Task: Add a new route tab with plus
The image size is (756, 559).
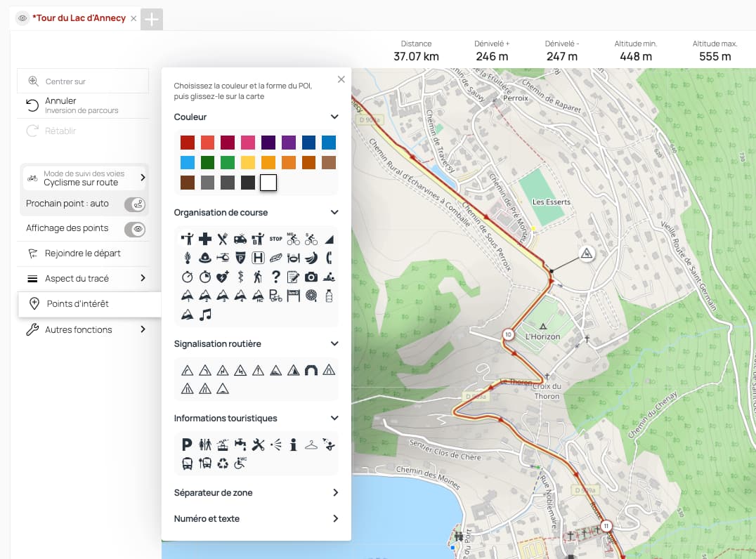Action: point(151,19)
